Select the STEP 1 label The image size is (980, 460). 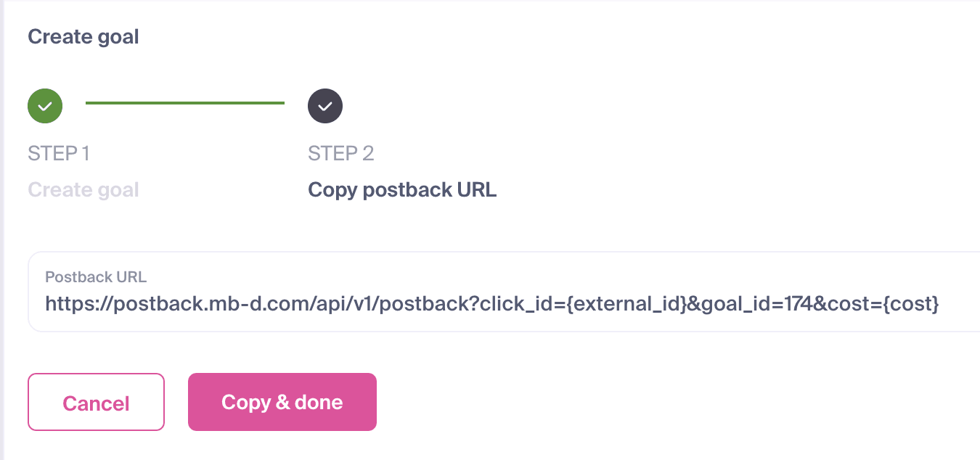coord(59,153)
